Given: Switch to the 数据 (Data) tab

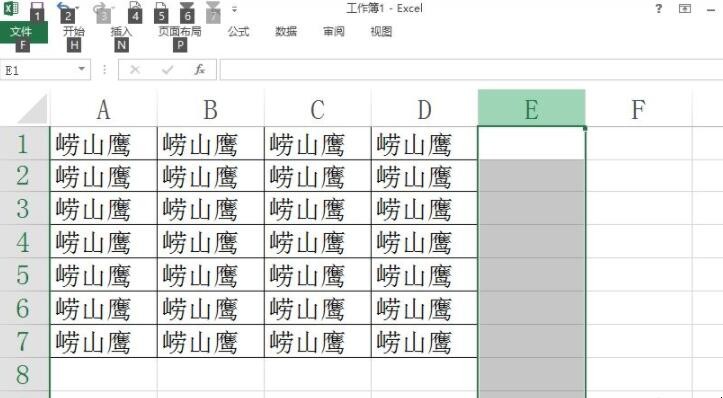Looking at the screenshot, I should [286, 31].
